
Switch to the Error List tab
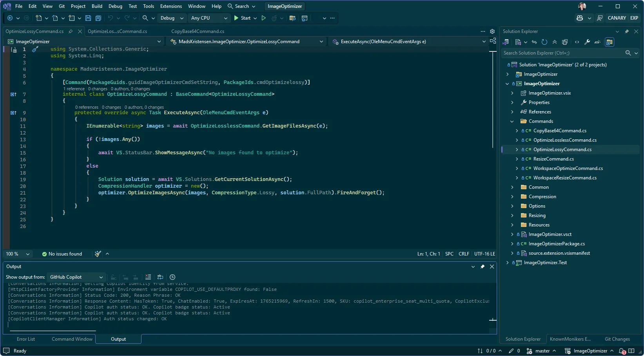pyautogui.click(x=26, y=339)
